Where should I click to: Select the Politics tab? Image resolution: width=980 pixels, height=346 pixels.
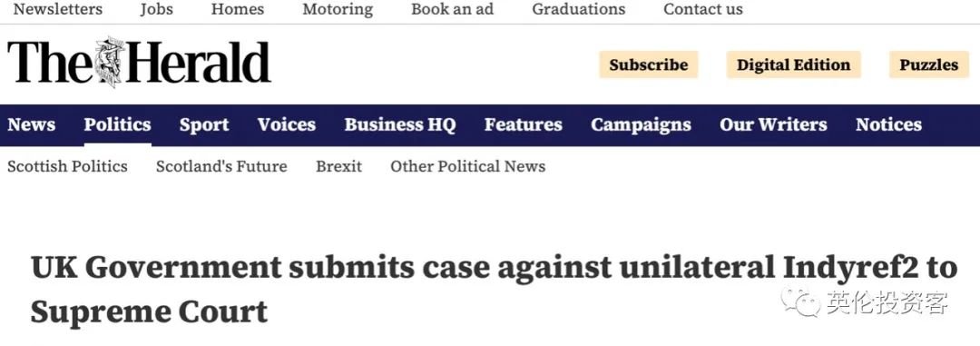(x=117, y=124)
